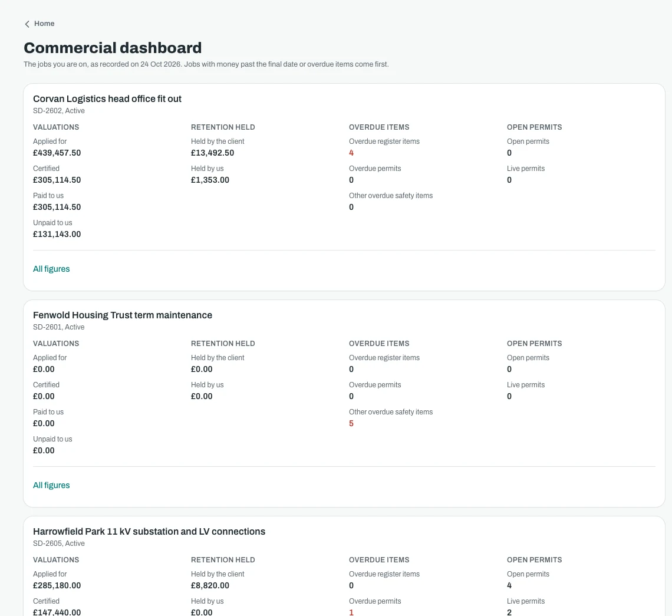Select Harrowfield's £8,820.00 held by client
Viewport: 672px width, 616px height.
[210, 585]
